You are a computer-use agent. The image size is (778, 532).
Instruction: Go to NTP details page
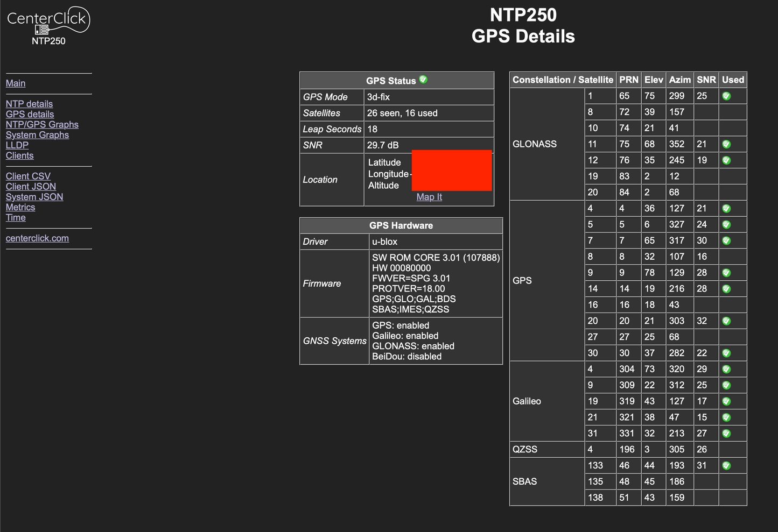click(x=29, y=104)
